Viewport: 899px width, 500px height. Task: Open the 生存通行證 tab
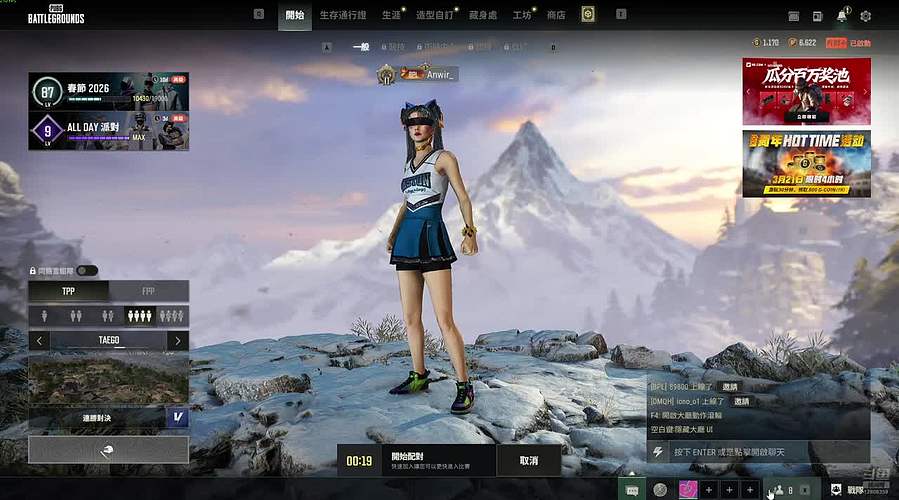pos(343,15)
